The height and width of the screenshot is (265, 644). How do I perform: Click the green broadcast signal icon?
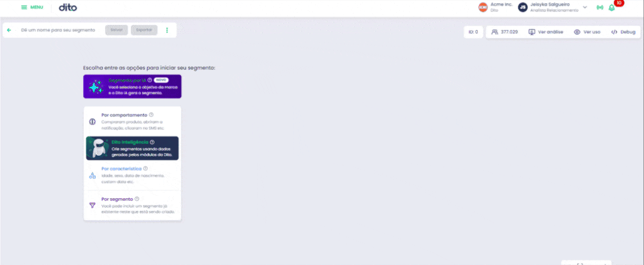click(600, 8)
